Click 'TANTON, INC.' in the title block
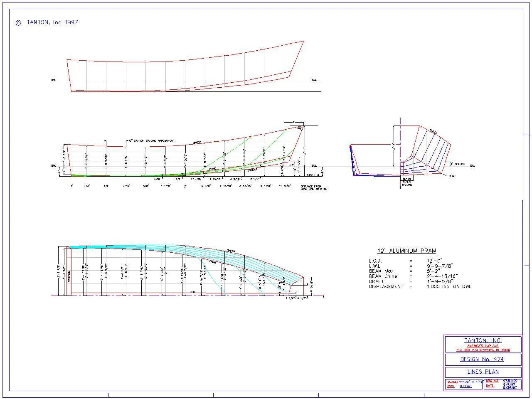532x399 pixels. (x=483, y=340)
